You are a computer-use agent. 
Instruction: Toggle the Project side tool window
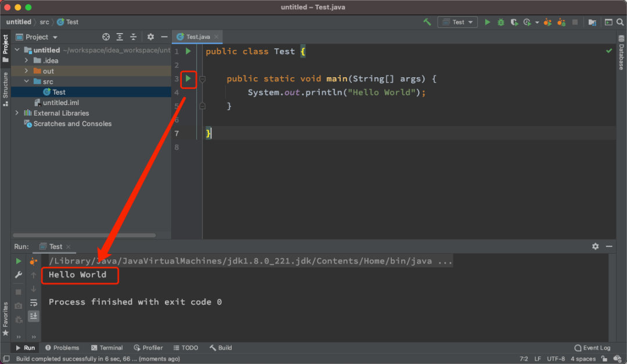(x=5, y=48)
